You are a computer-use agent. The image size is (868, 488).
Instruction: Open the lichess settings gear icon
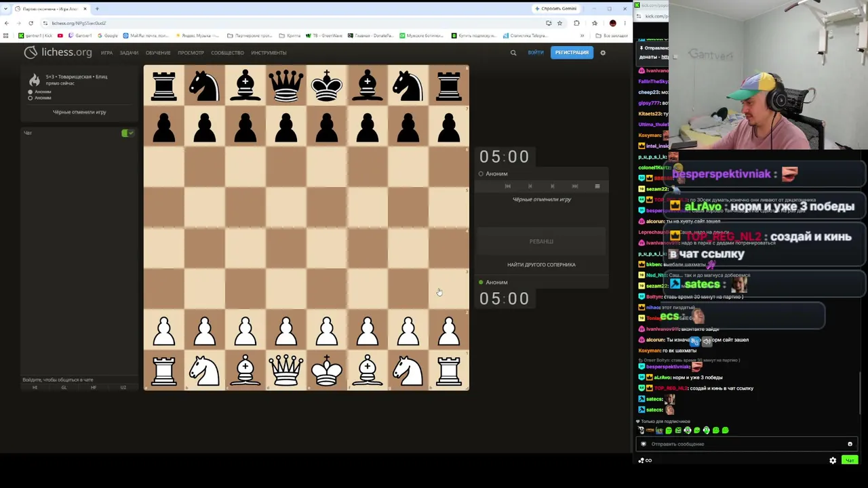pos(603,52)
